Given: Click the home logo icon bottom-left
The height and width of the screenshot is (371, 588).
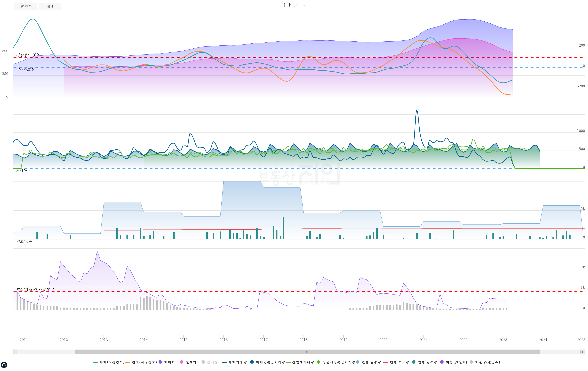Looking at the screenshot, I should coord(4,365).
